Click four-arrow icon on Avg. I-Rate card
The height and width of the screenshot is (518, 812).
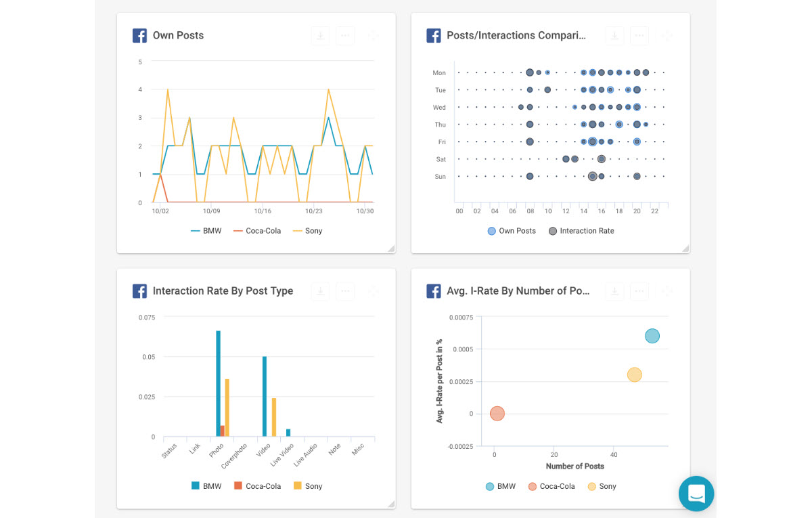click(x=667, y=291)
